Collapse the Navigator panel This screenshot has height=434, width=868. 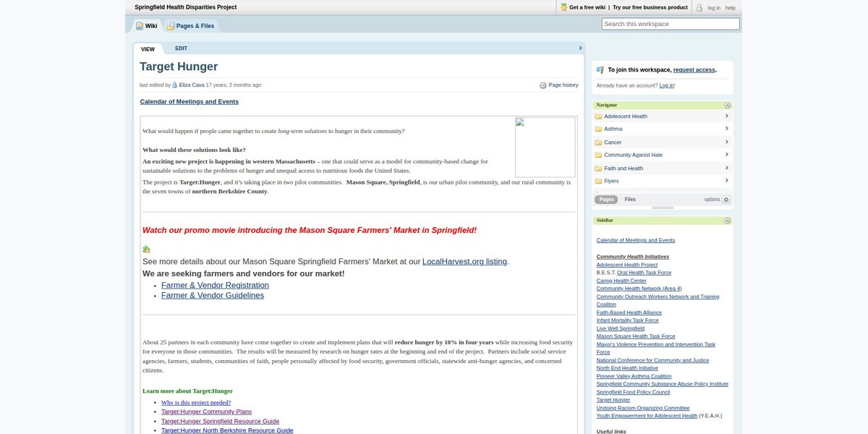[x=727, y=105]
